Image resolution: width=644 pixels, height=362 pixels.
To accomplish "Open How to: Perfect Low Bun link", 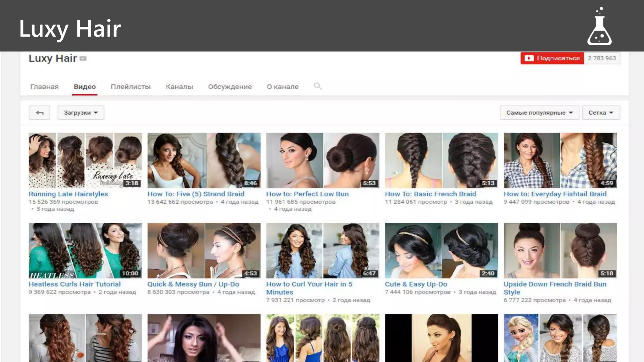I will (x=307, y=194).
